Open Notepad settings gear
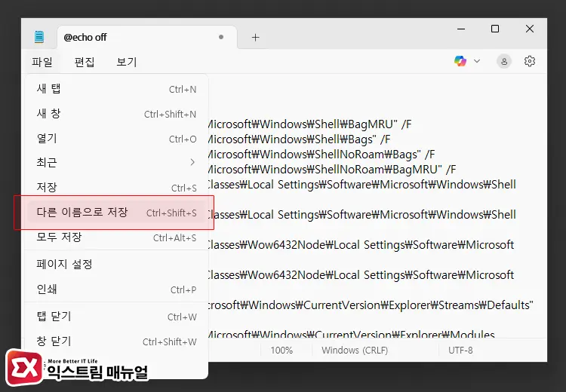 tap(530, 61)
